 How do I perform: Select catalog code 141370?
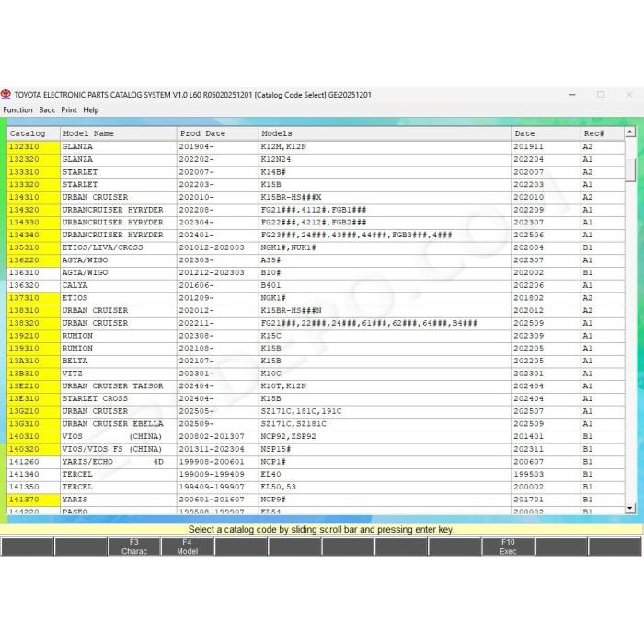pyautogui.click(x=33, y=500)
